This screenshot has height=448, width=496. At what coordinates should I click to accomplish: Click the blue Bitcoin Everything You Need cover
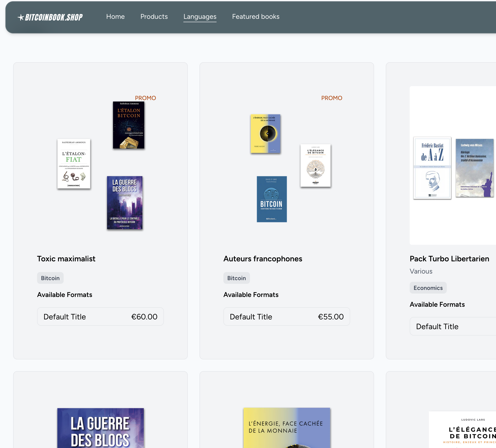tap(272, 199)
